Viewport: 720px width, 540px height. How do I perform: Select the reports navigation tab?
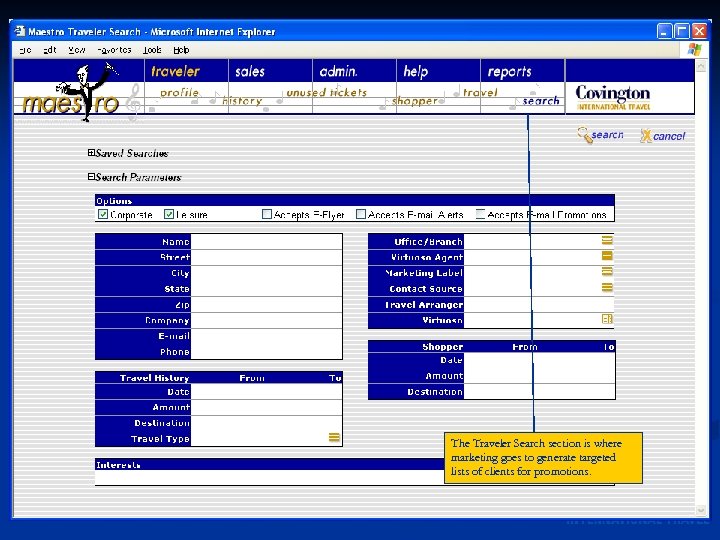pyautogui.click(x=509, y=71)
